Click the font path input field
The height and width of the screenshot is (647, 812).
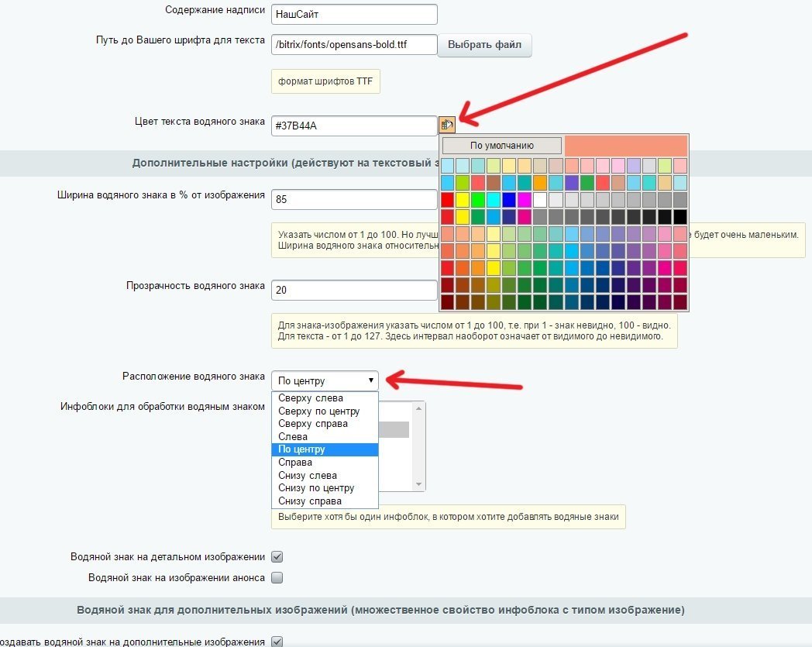pos(354,45)
